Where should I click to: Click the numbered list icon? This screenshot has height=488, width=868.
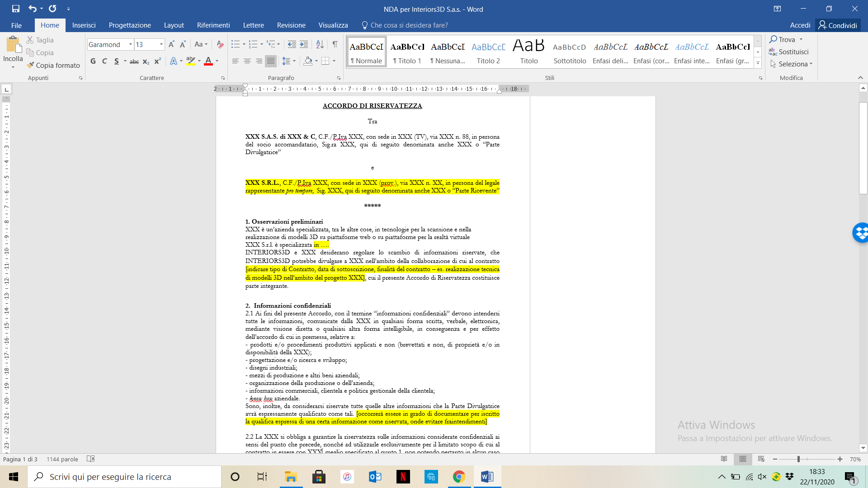tap(253, 44)
